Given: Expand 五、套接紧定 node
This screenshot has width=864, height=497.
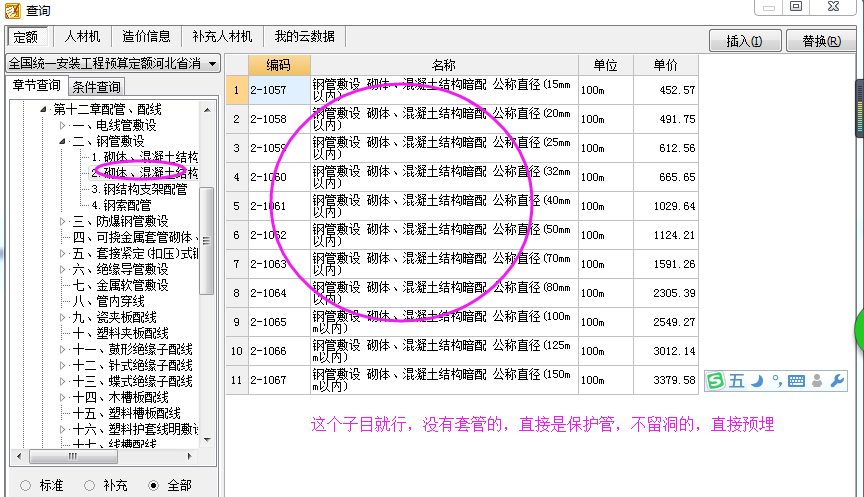Looking at the screenshot, I should (62, 253).
